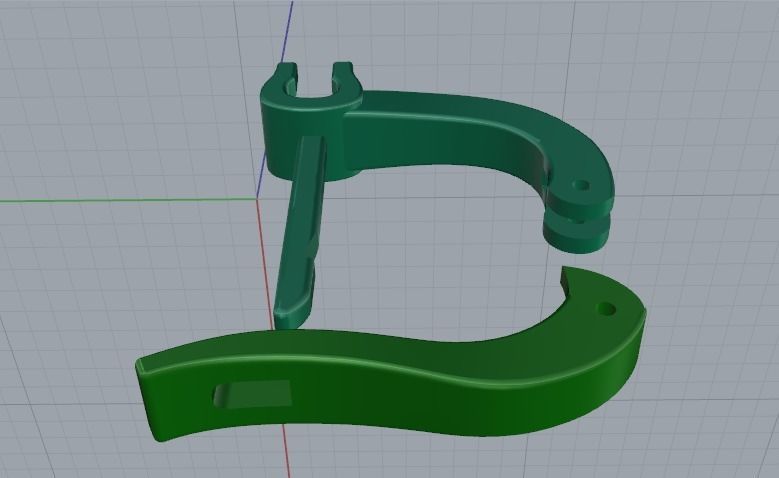Click the pivot hole on lower handle
Screen dimensions: 779x478
607,309
